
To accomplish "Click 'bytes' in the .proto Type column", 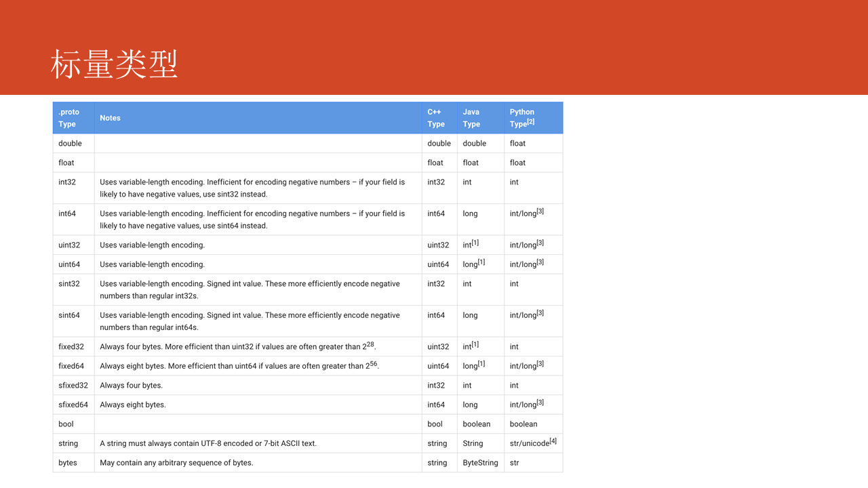I will coord(68,463).
